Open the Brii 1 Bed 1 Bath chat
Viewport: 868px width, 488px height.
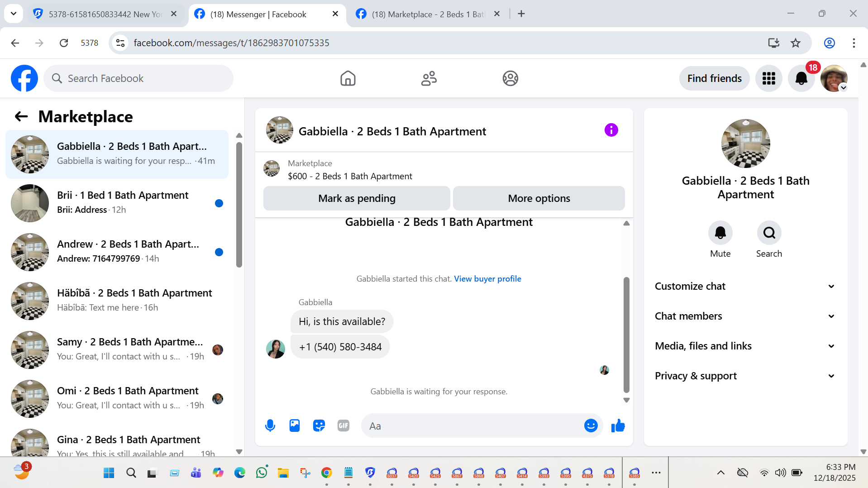[x=117, y=203]
